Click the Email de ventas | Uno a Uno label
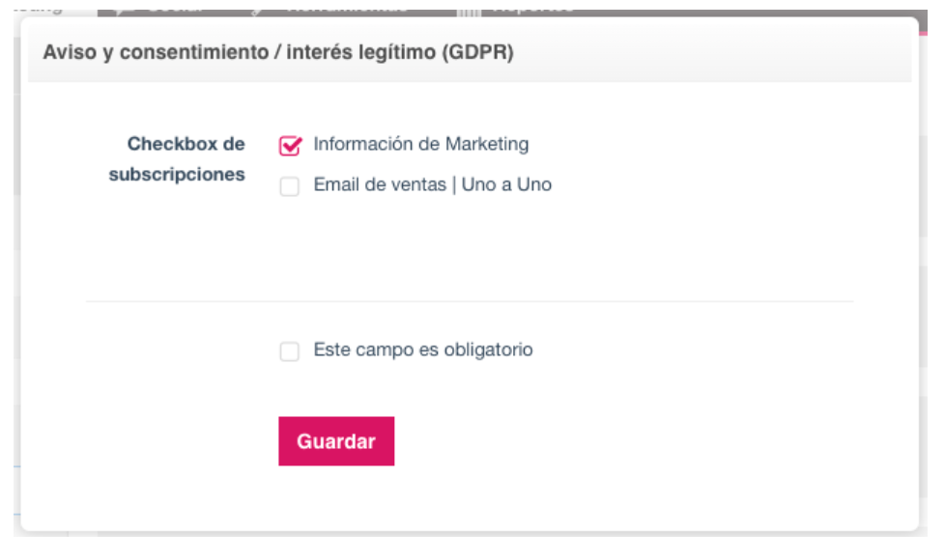945x560 pixels. click(x=433, y=185)
